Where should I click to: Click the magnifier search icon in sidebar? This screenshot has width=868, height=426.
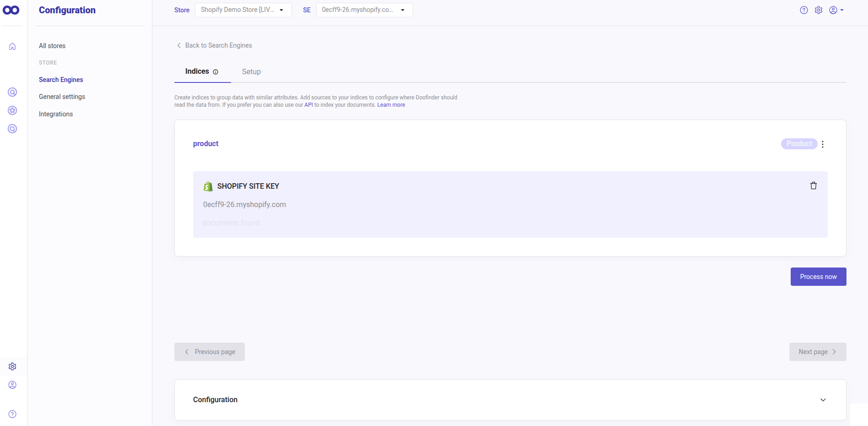12,92
